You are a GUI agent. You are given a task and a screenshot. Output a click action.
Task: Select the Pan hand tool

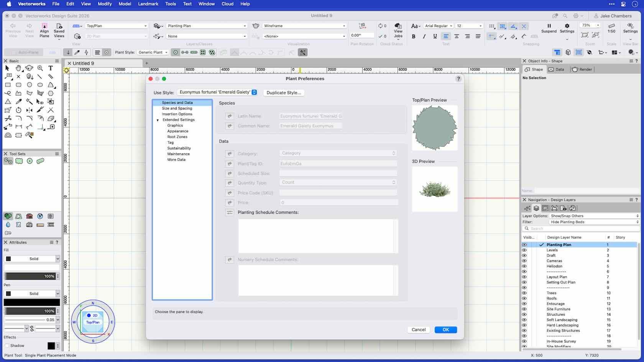(18, 68)
